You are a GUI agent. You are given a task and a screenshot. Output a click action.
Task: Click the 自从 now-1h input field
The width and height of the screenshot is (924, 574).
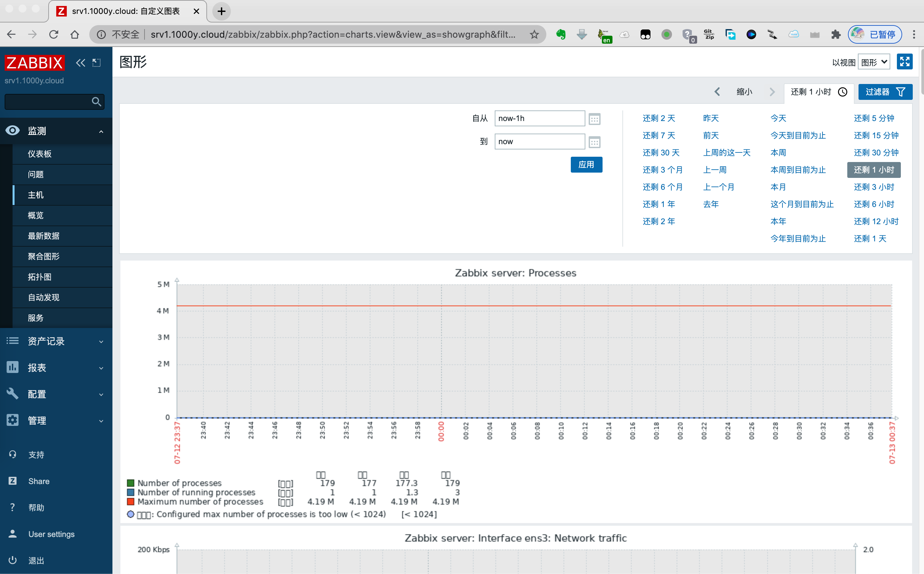(539, 118)
